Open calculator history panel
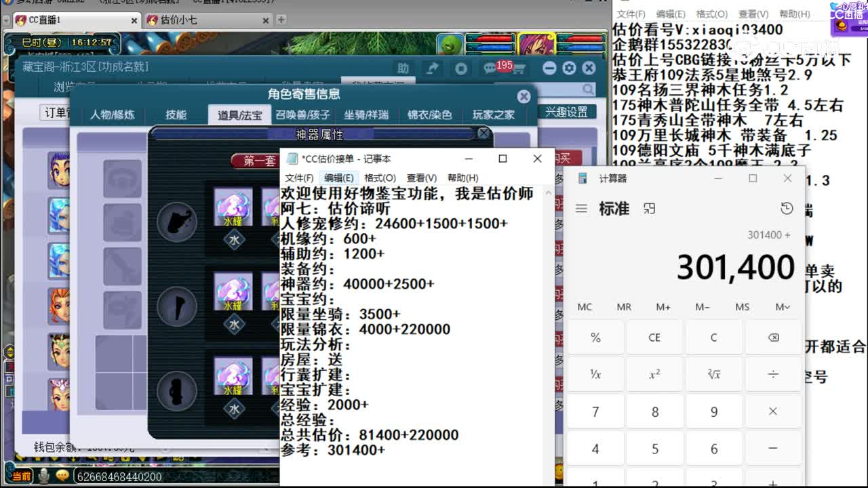 tap(787, 209)
